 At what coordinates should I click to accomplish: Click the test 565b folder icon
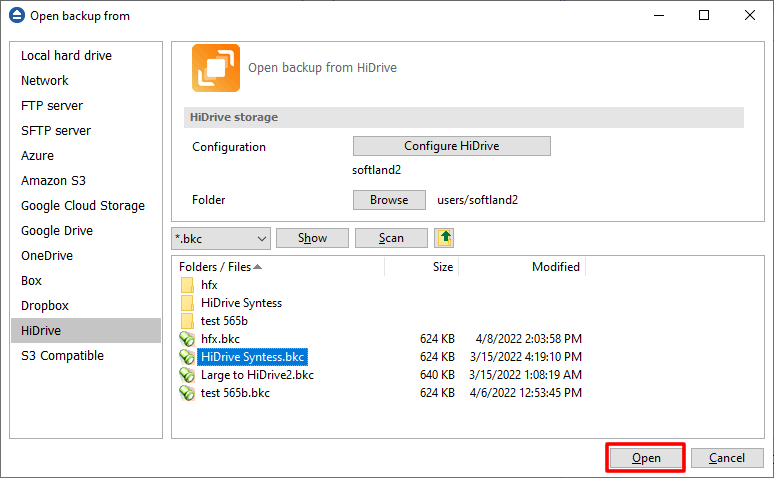(x=187, y=321)
